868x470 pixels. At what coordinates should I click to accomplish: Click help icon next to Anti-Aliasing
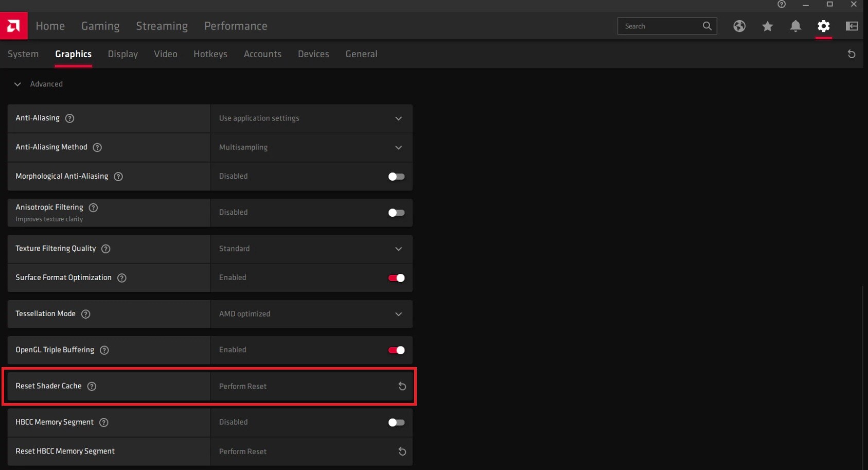pos(70,118)
